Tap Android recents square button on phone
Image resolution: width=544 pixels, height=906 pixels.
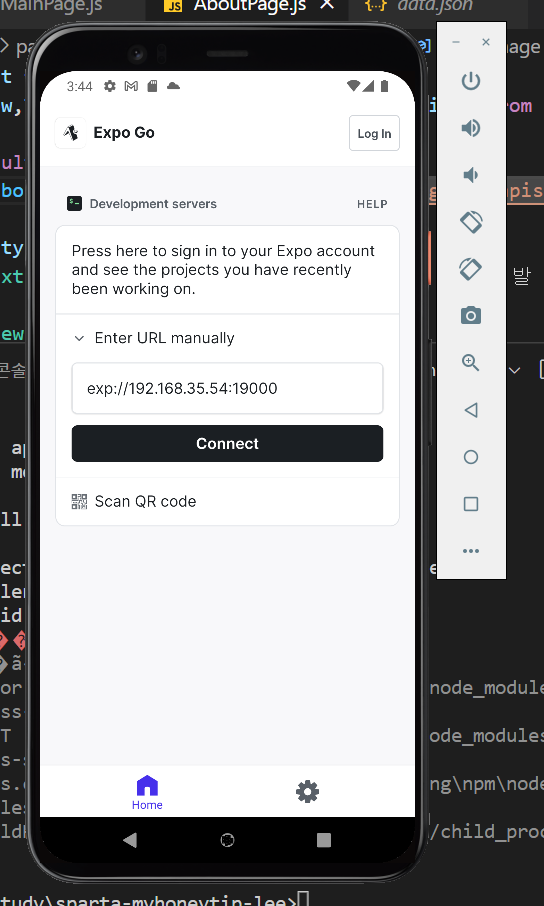tap(324, 840)
